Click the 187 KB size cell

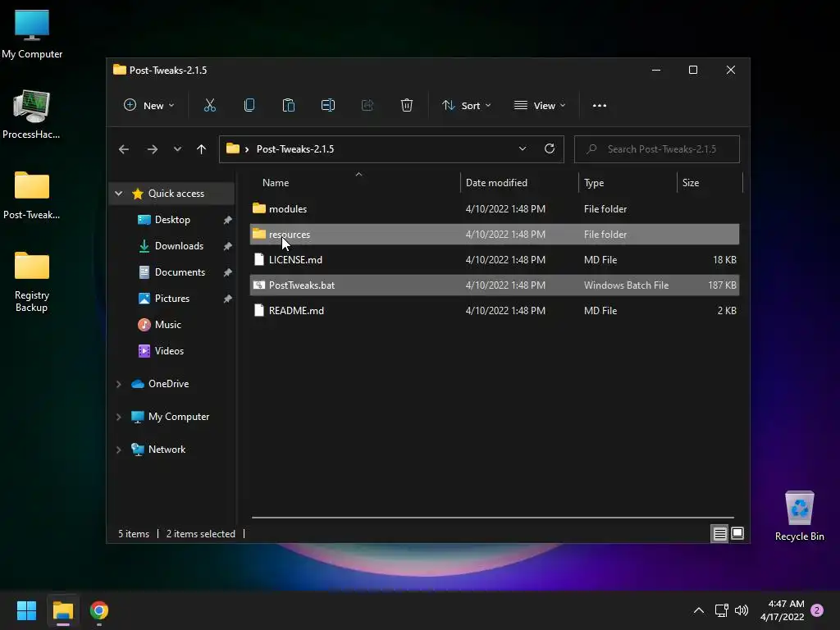coord(722,285)
